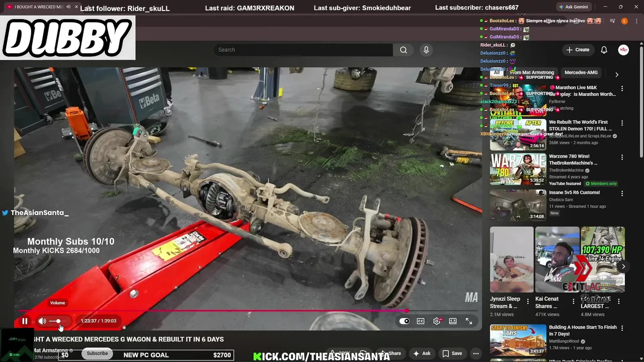Open the Kai Cenat short thumbnail
Viewport: 644px width, 362px height.
pos(557,259)
